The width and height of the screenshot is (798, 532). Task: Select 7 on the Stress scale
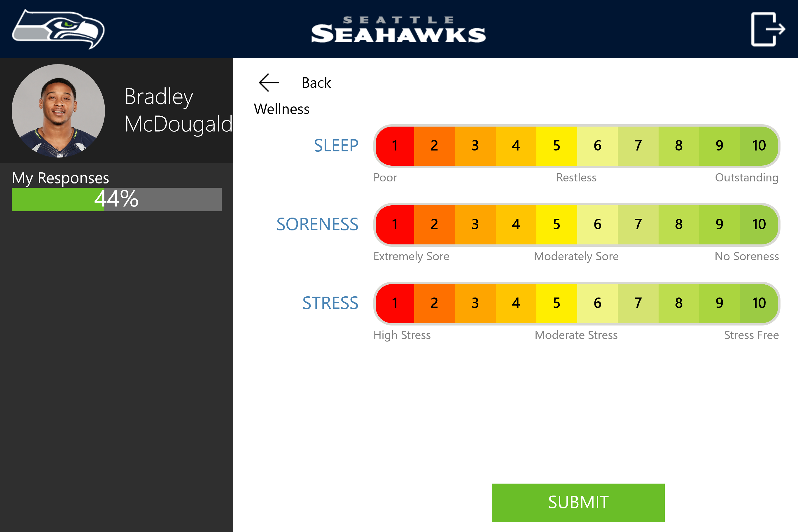[638, 303]
